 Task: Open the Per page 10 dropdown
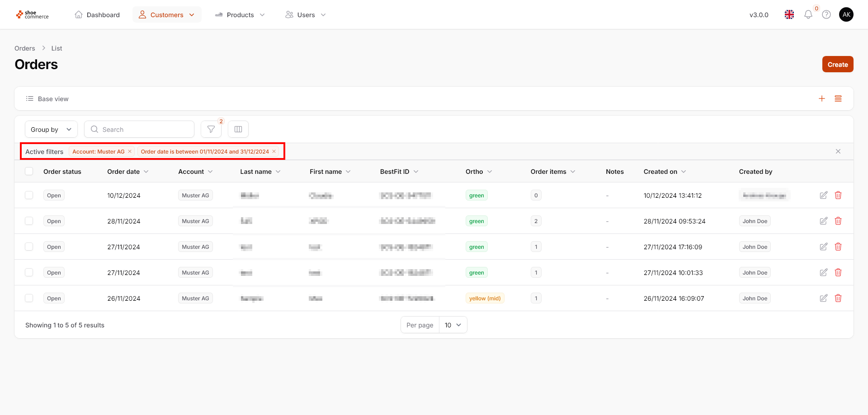(x=453, y=325)
